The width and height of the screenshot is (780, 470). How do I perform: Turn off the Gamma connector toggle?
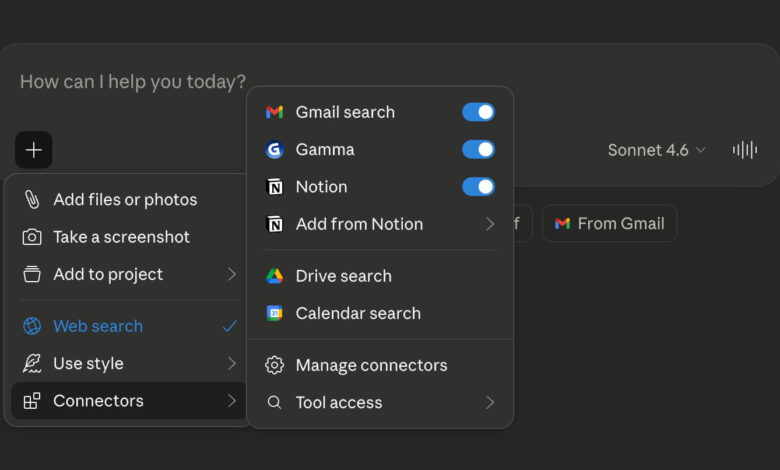(x=478, y=150)
